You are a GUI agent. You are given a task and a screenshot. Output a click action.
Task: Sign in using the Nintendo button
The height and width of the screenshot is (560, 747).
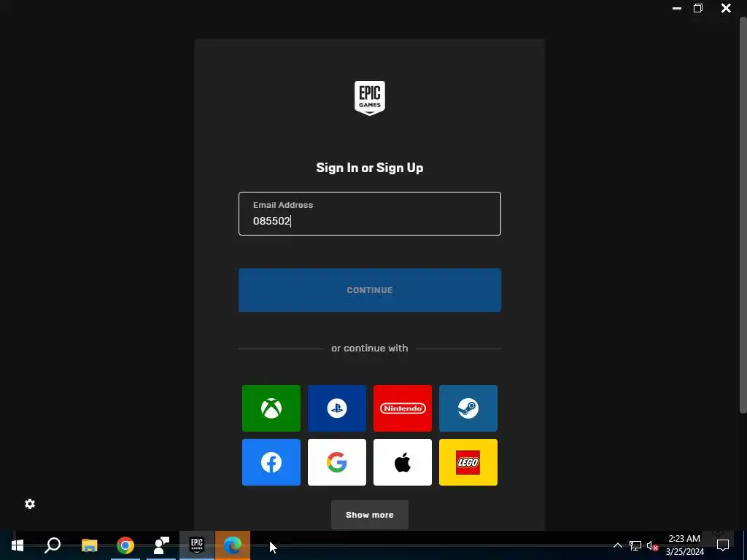(403, 408)
